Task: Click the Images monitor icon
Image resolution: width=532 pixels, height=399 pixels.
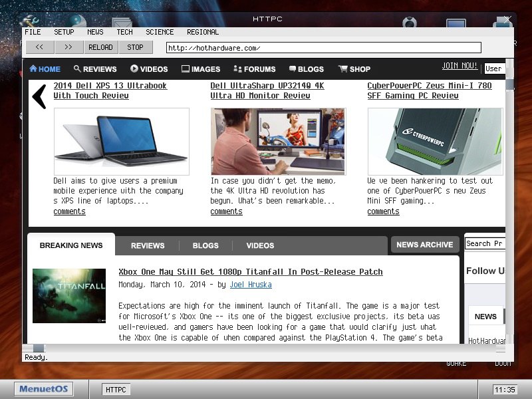Action: click(x=186, y=69)
